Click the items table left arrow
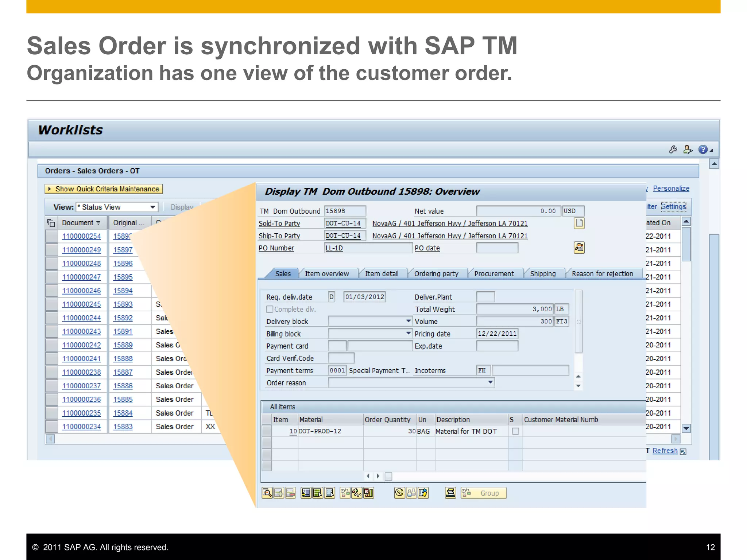 pos(368,476)
